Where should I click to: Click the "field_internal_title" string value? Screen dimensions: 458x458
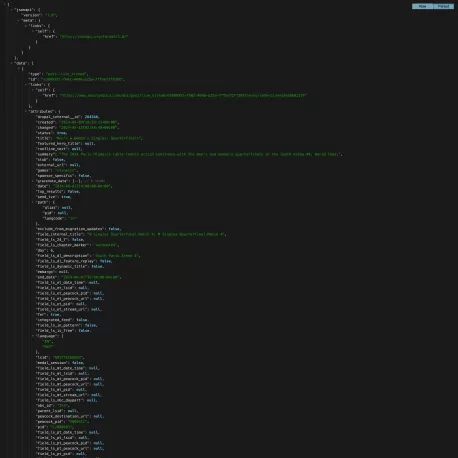[x=156, y=234]
